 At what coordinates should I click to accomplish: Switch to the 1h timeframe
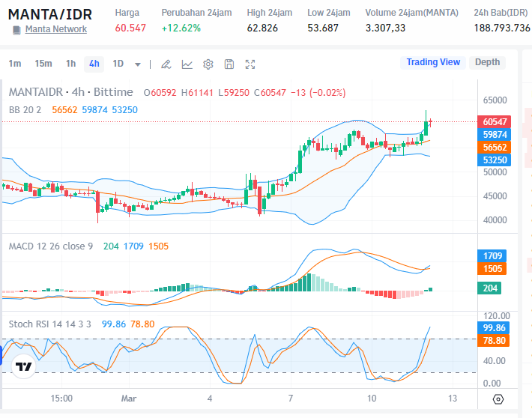point(70,64)
